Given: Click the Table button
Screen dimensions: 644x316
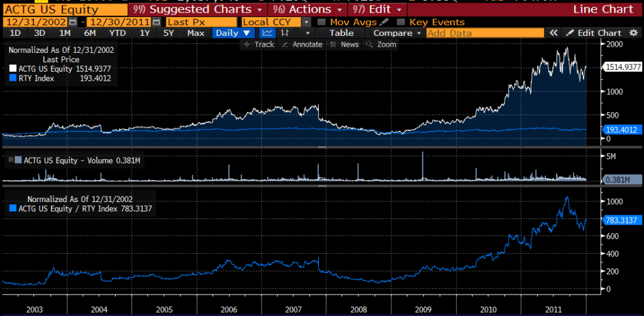Looking at the screenshot, I should [341, 33].
